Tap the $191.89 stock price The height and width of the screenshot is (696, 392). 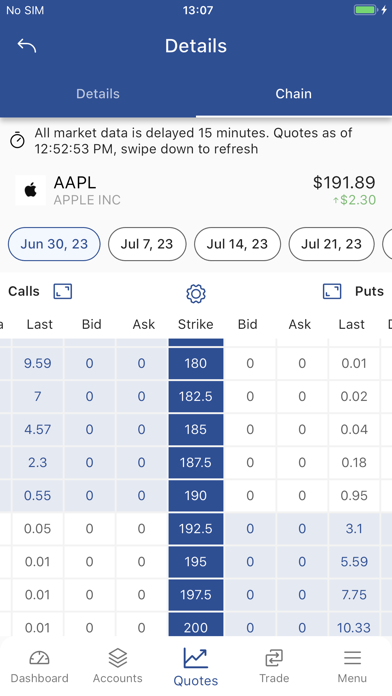click(x=344, y=182)
